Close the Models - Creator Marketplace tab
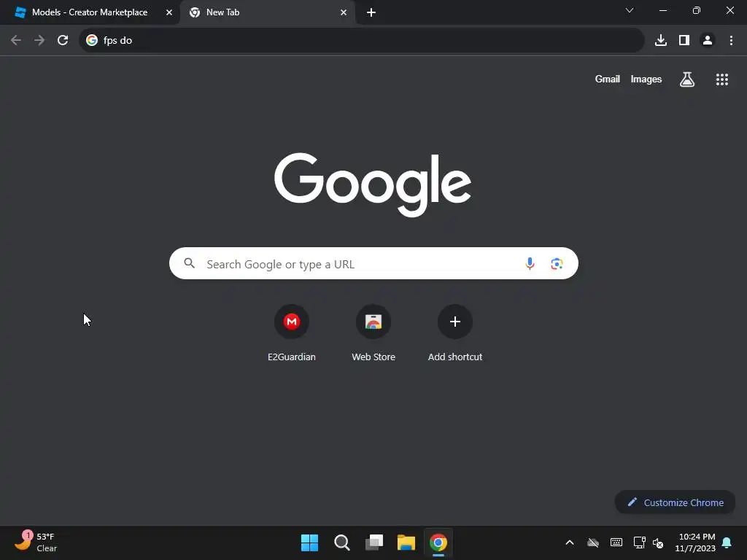Screen dimensions: 747x560 click(x=169, y=12)
